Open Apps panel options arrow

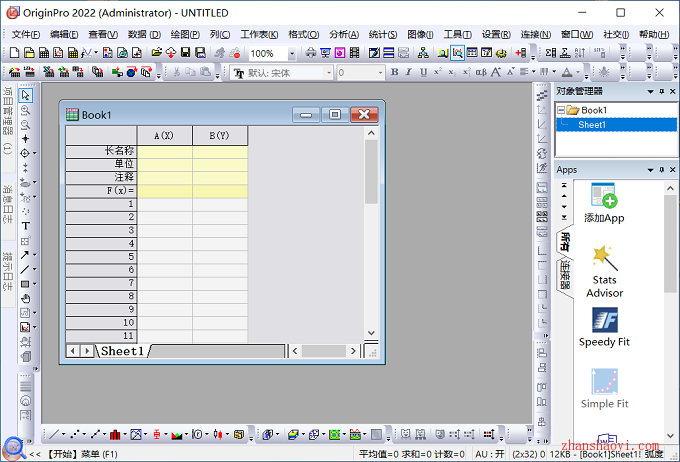pyautogui.click(x=650, y=170)
